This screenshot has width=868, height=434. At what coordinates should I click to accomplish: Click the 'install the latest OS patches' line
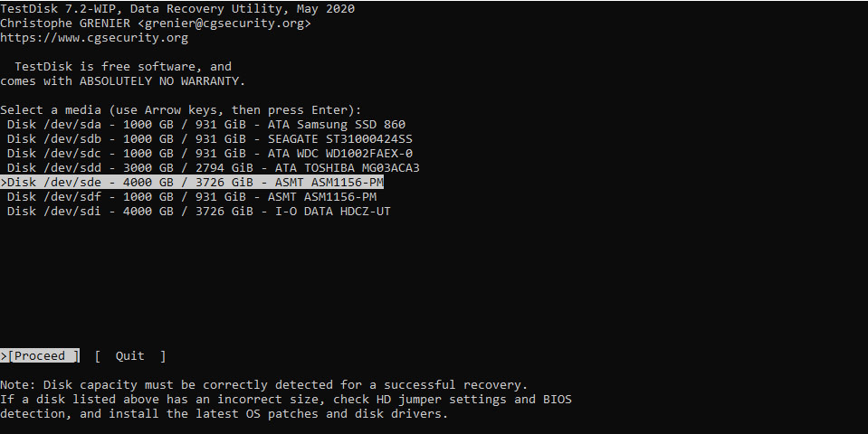(224, 414)
